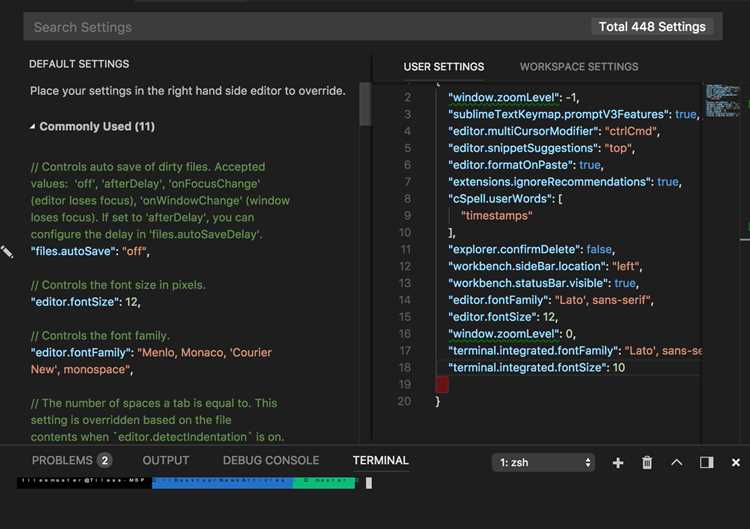The width and height of the screenshot is (750, 529).
Task: Click the "timestamps" string value
Action: tap(496, 216)
